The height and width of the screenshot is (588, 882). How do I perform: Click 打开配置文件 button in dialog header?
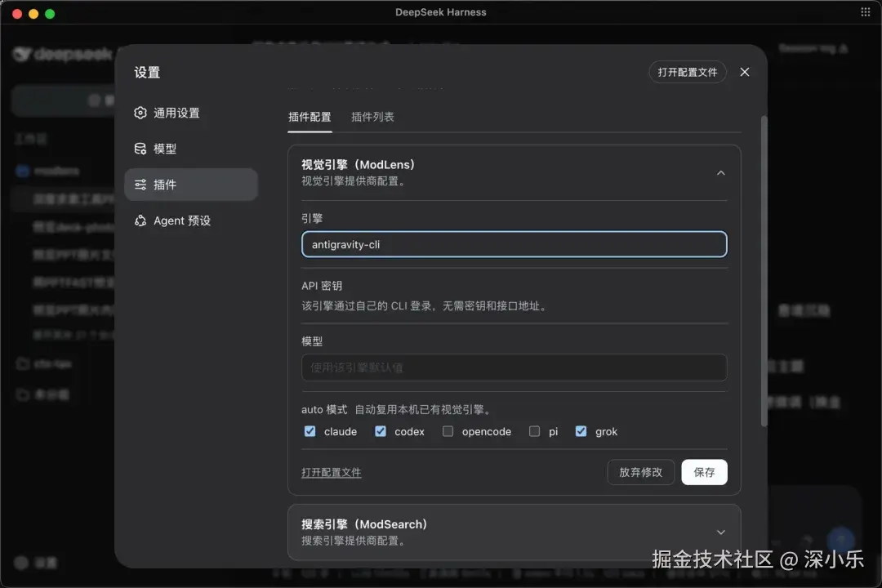(x=688, y=72)
